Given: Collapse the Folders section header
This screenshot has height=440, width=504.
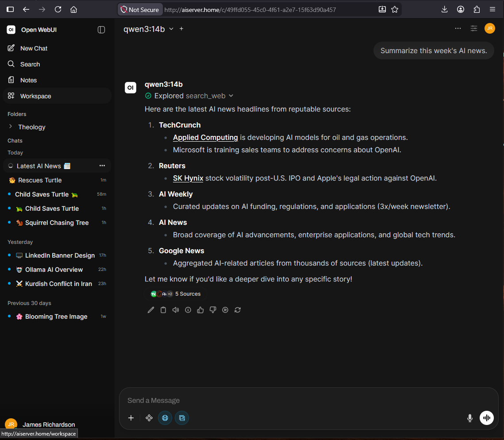Looking at the screenshot, I should pos(17,114).
